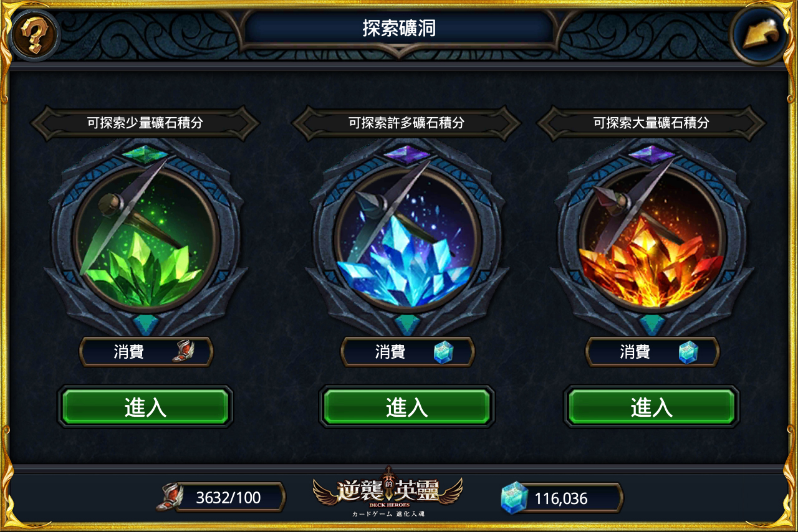The height and width of the screenshot is (532, 798).
Task: Open the help question mark icon
Action: pyautogui.click(x=34, y=34)
